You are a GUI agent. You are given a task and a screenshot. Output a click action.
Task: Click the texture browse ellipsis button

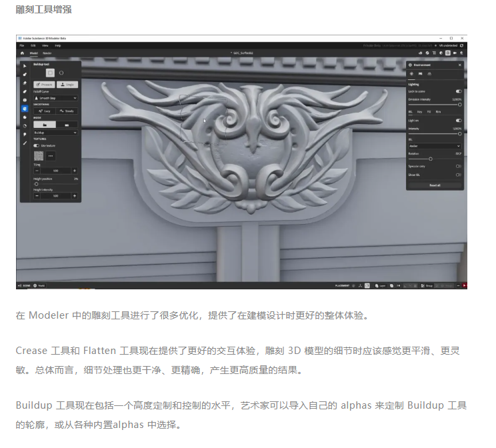[51, 155]
